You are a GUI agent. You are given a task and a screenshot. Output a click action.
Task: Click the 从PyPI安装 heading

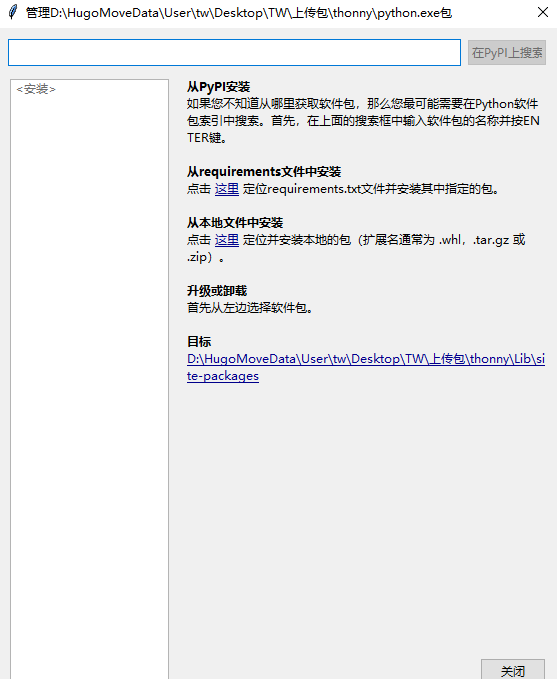218,87
